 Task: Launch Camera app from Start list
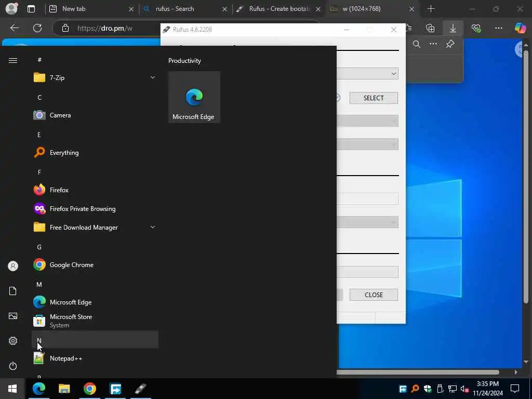tap(95, 115)
